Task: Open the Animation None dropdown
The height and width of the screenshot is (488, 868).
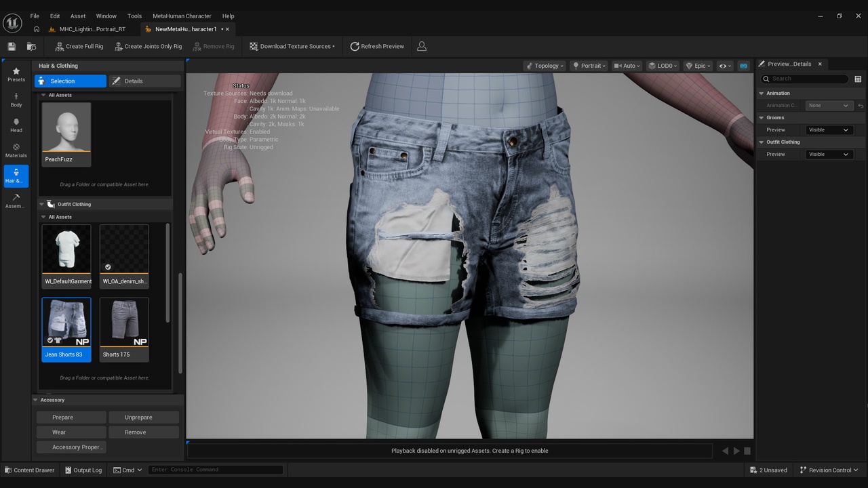Action: coord(829,105)
